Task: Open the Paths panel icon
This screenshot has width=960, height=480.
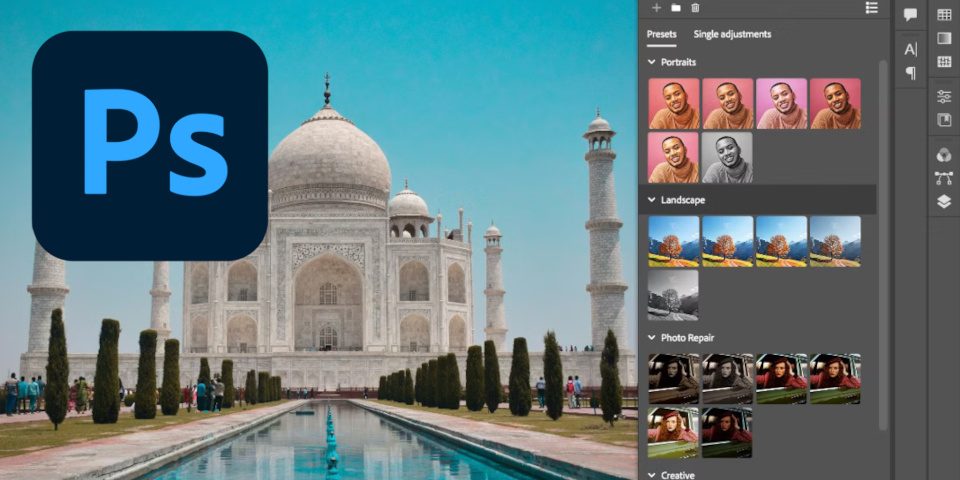Action: pyautogui.click(x=943, y=178)
